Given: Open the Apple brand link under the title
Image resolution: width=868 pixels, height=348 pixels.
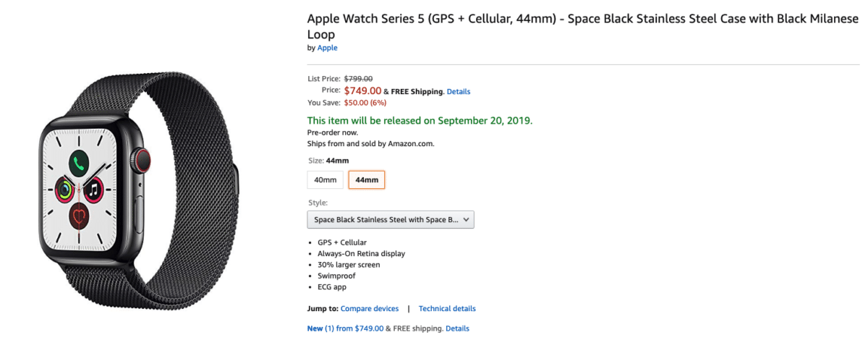Looking at the screenshot, I should tap(328, 48).
